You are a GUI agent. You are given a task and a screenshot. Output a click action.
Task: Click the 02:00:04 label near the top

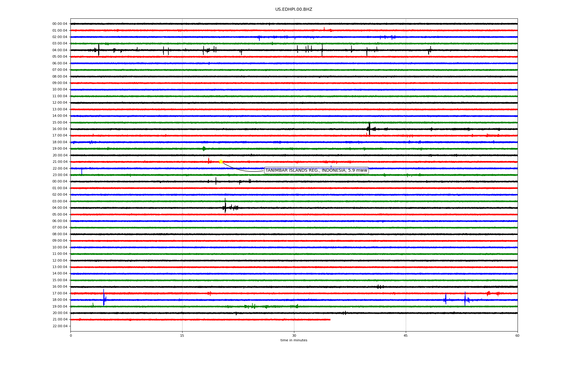point(60,37)
